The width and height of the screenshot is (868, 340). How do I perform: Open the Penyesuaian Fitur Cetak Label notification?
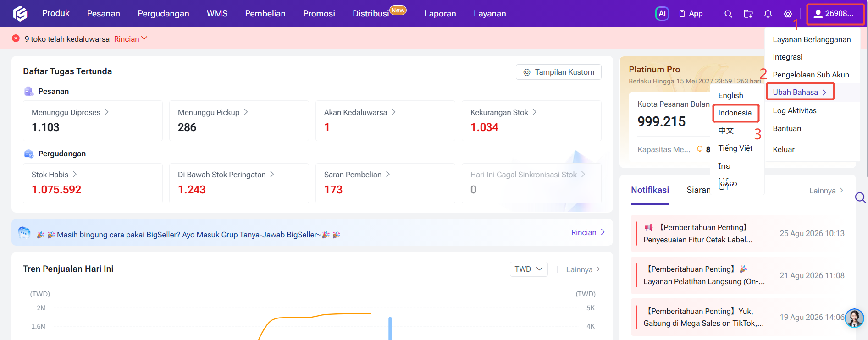tap(697, 234)
